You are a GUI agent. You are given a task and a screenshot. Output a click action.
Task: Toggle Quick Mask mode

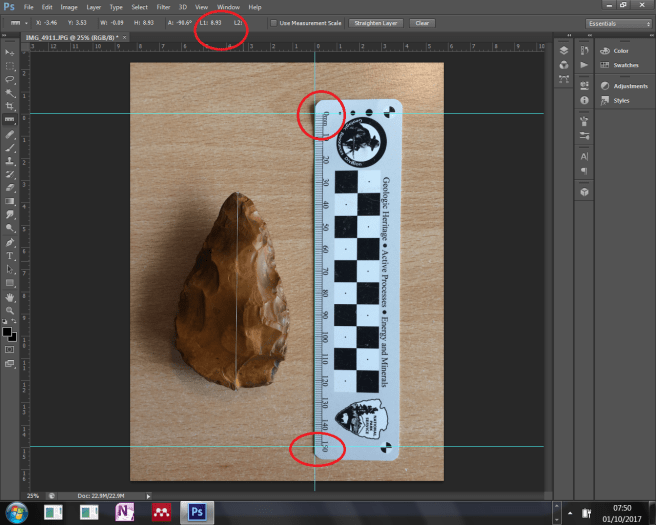click(x=10, y=349)
